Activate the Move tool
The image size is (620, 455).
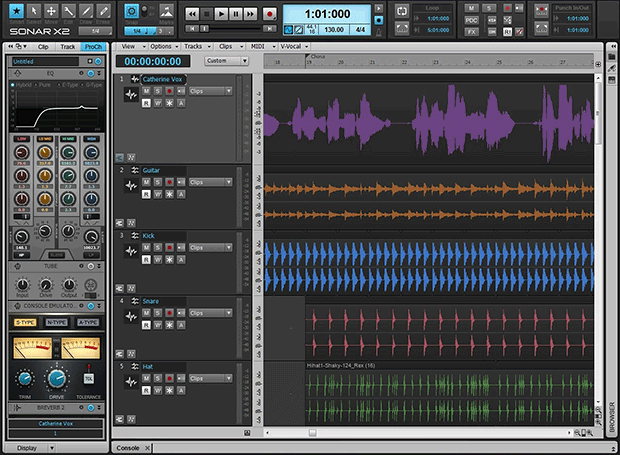51,11
